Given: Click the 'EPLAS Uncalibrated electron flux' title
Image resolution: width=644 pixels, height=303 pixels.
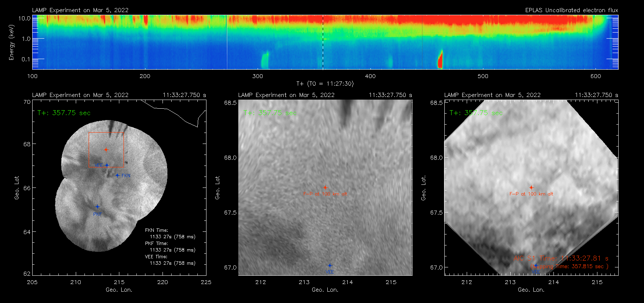Looking at the screenshot, I should point(572,10).
